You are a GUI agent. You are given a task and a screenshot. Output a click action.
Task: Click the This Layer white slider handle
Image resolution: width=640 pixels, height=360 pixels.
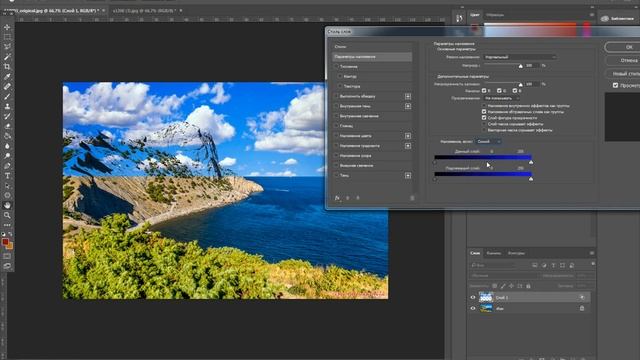pyautogui.click(x=531, y=162)
